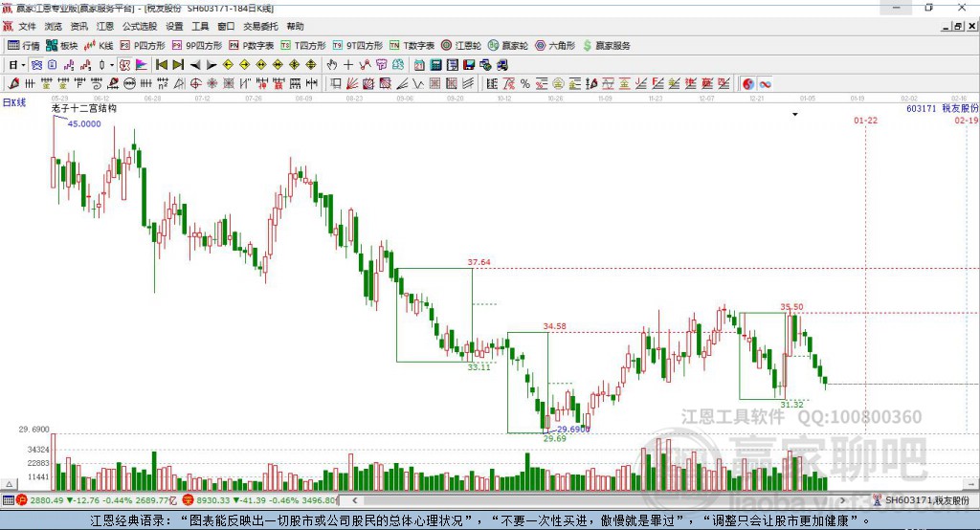The width and height of the screenshot is (980, 530).
Task: Click the yin-yang symbol icon
Action: tap(748, 84)
